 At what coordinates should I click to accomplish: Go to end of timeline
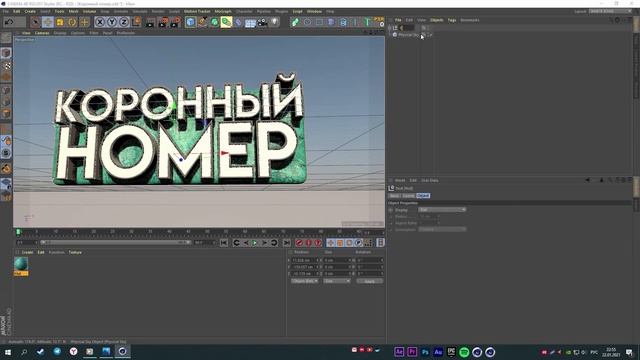point(287,243)
